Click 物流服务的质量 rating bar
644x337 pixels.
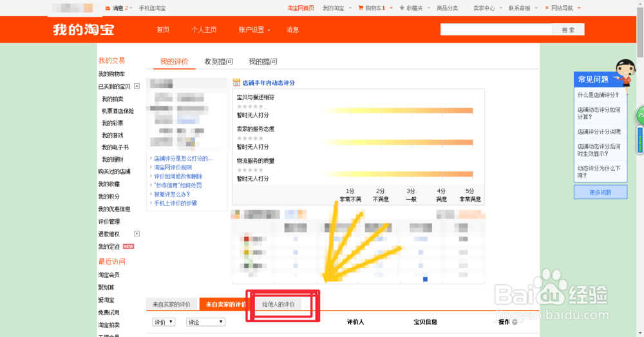coord(397,174)
